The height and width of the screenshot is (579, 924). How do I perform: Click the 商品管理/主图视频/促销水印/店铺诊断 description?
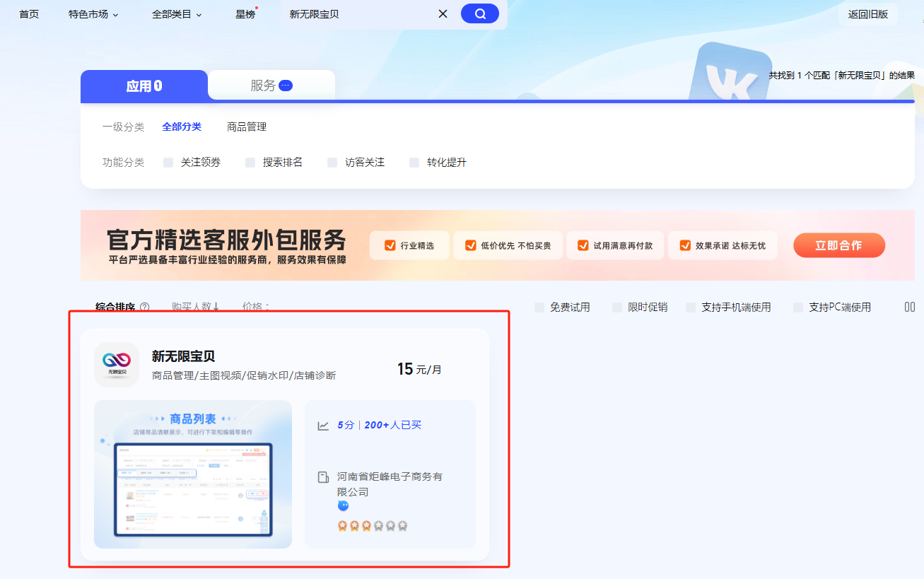click(x=244, y=376)
